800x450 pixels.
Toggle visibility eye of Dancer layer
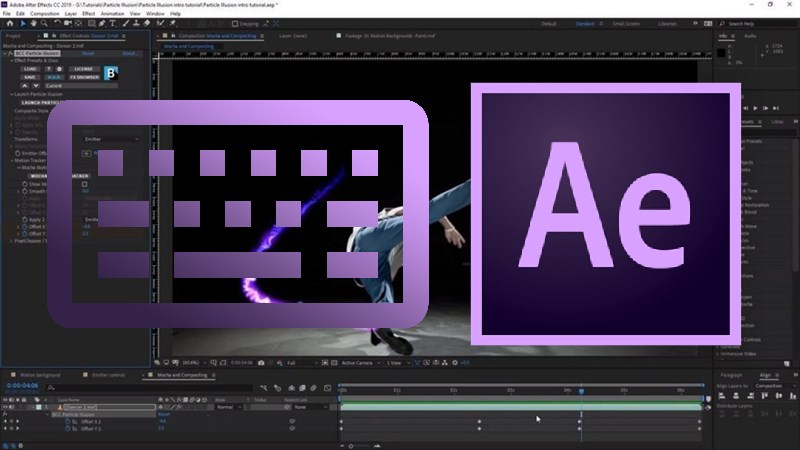pyautogui.click(x=5, y=407)
